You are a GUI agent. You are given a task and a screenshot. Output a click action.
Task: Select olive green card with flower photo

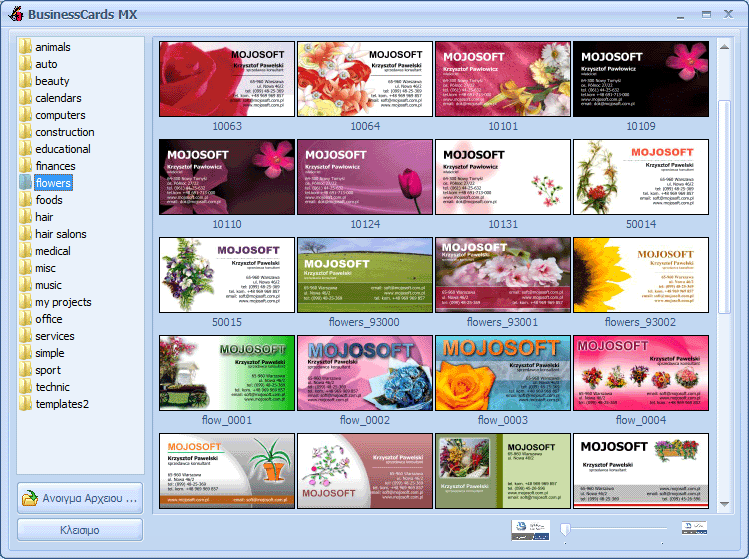[503, 471]
